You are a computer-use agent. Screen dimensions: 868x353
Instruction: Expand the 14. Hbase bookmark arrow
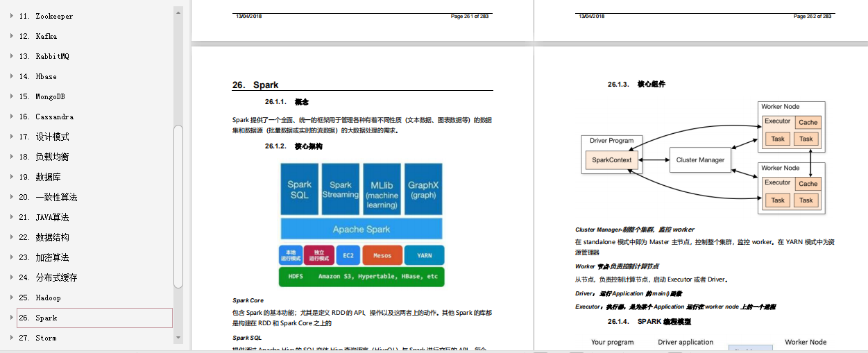(x=12, y=76)
